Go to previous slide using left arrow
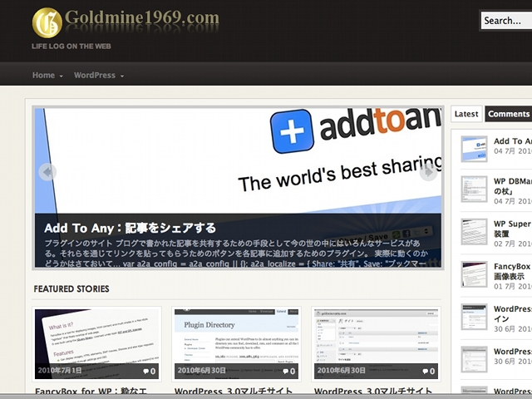 coord(47,172)
